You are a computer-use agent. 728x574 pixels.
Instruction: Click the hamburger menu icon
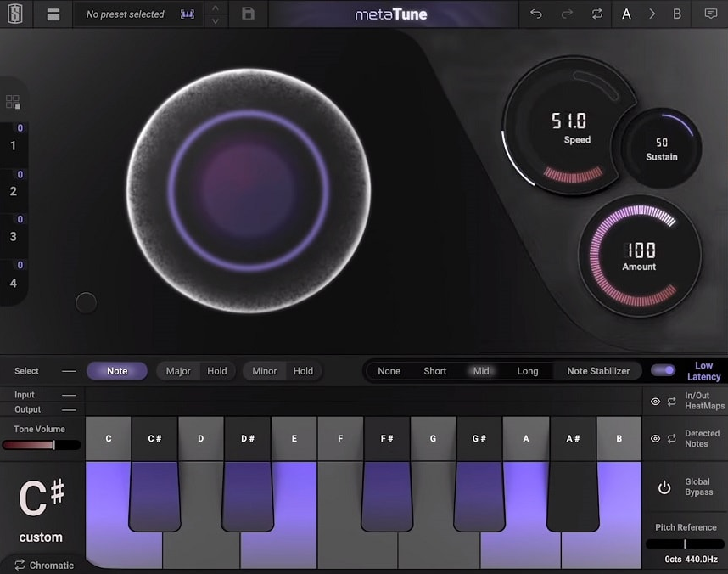click(52, 14)
